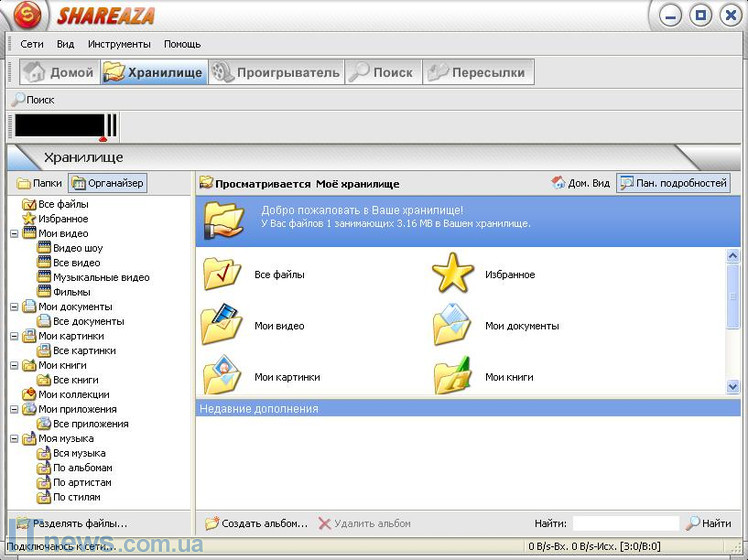Click the Shareaza logo icon
This screenshot has height=560, width=748.
[x=28, y=15]
